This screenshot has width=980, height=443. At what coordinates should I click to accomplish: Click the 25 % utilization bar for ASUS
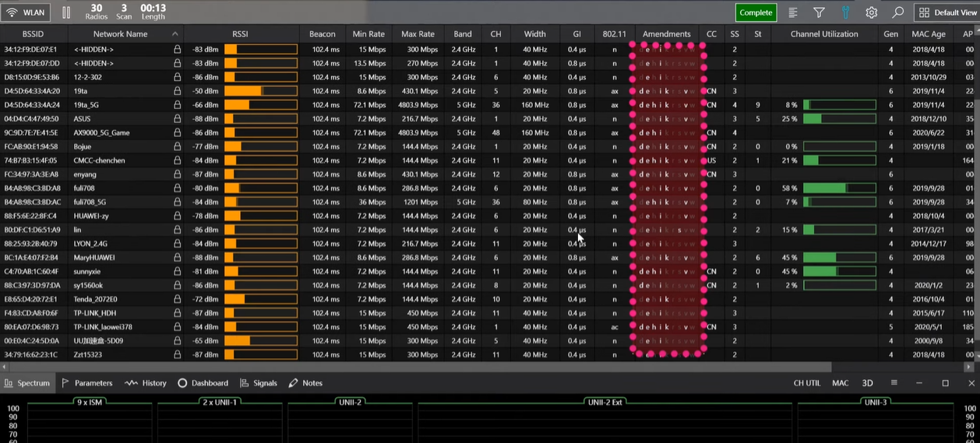point(839,119)
